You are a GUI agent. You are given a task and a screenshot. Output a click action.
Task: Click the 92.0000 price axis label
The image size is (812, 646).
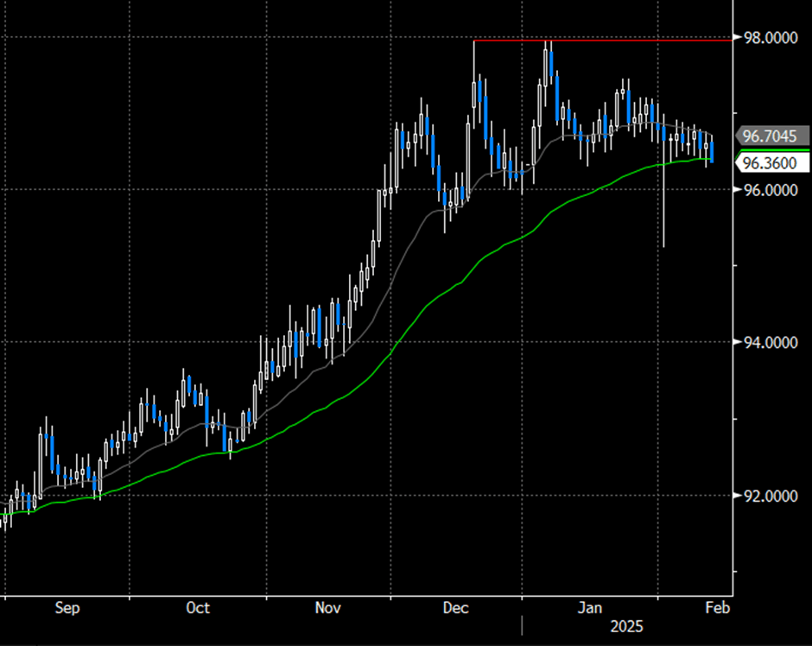click(770, 496)
